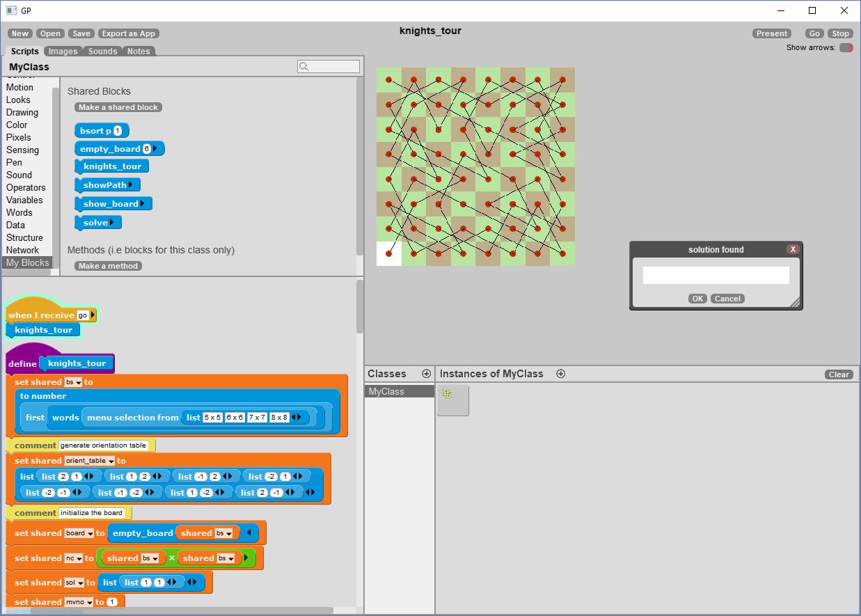
Task: Confirm the solution found dialog with OK
Action: click(x=697, y=299)
